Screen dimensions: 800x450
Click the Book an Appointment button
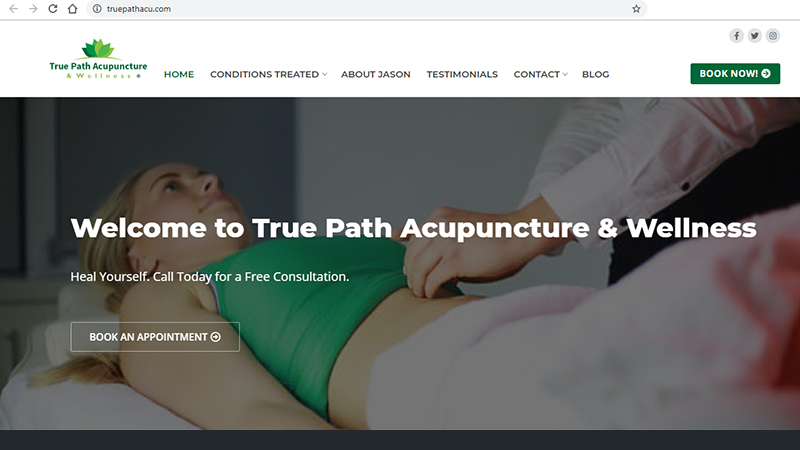[x=155, y=337]
